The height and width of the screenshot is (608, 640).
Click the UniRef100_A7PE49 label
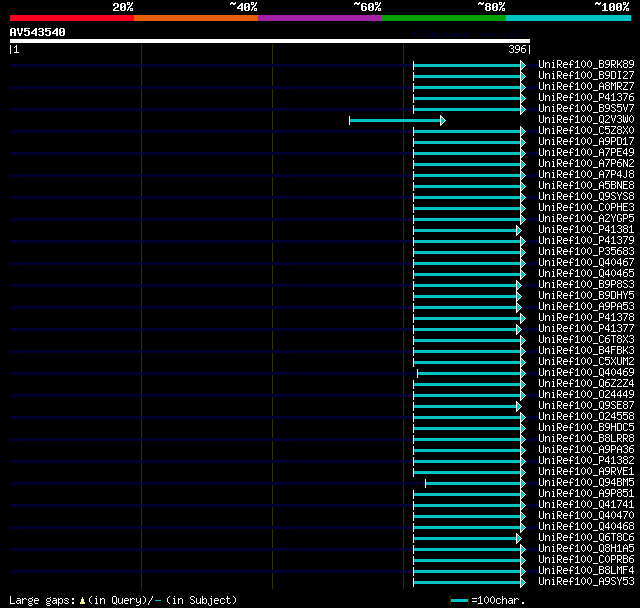(586, 153)
